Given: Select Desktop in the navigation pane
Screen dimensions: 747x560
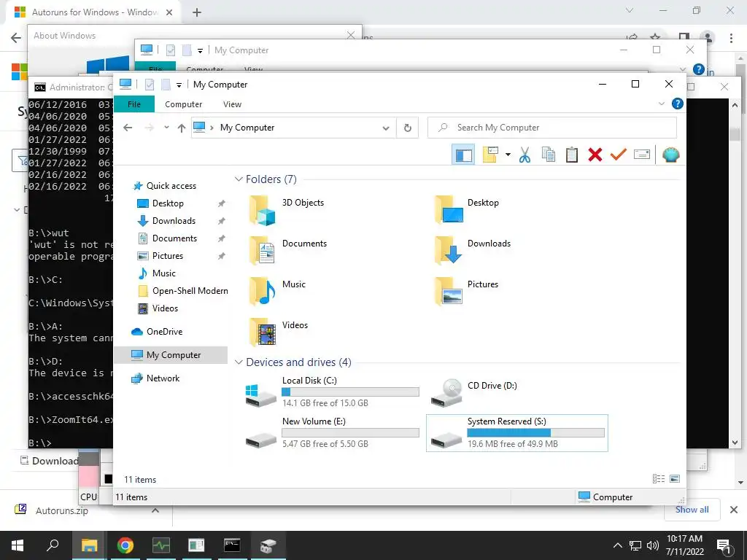Looking at the screenshot, I should point(168,203).
